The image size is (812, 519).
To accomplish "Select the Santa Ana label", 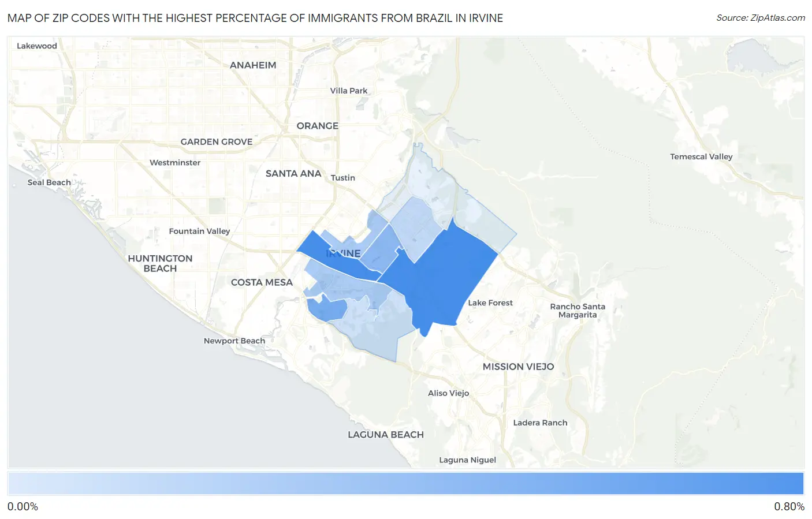I will 293,174.
